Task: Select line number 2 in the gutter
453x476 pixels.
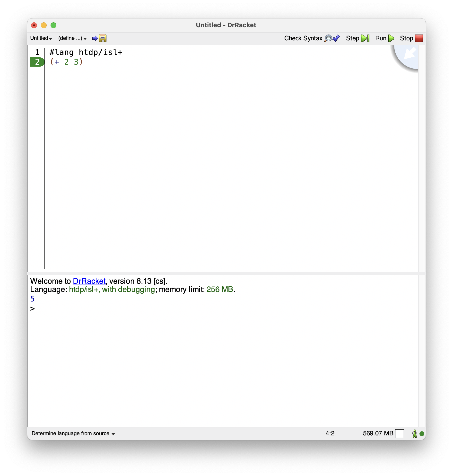Action: coord(37,62)
